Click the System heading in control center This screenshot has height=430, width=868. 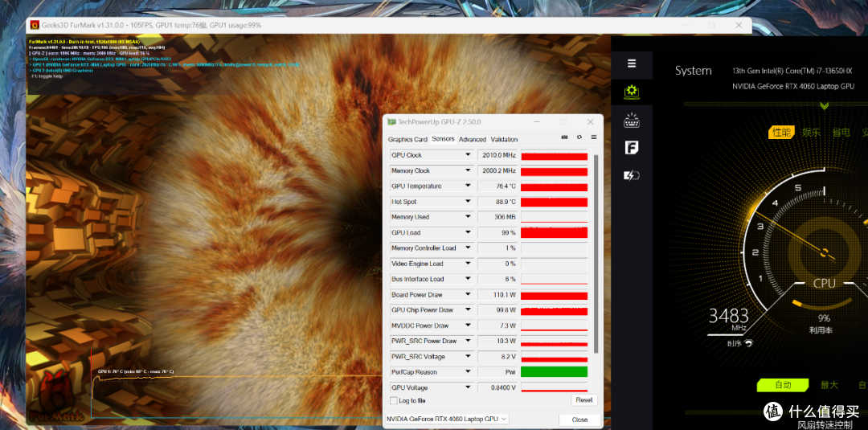(x=693, y=71)
